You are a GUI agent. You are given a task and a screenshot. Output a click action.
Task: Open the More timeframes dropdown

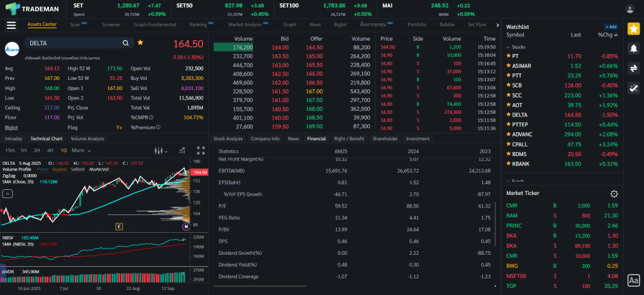coord(81,150)
